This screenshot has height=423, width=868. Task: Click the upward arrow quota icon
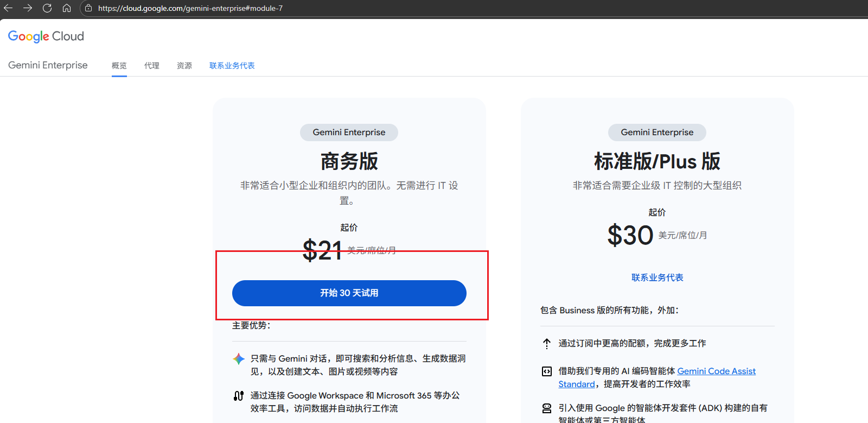click(x=547, y=344)
